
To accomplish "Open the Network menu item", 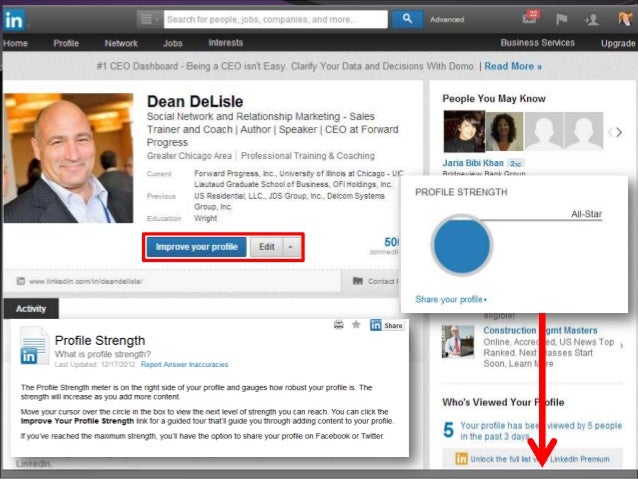I will pyautogui.click(x=121, y=43).
